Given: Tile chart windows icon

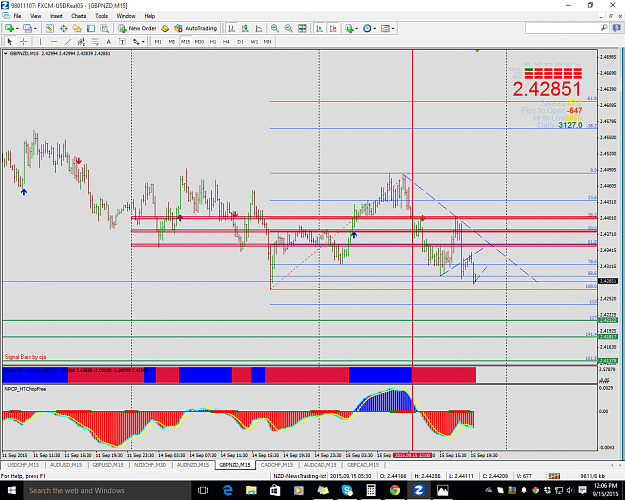Looking at the screenshot, I should point(302,28).
